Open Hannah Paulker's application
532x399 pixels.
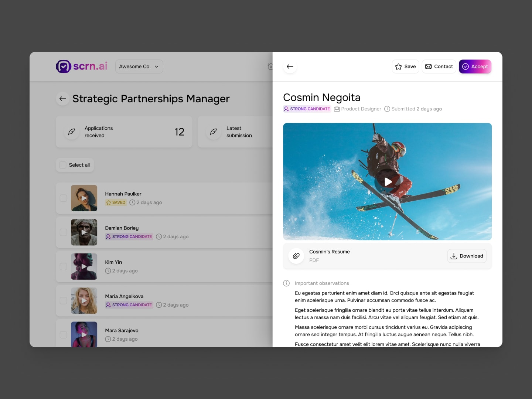click(x=164, y=198)
